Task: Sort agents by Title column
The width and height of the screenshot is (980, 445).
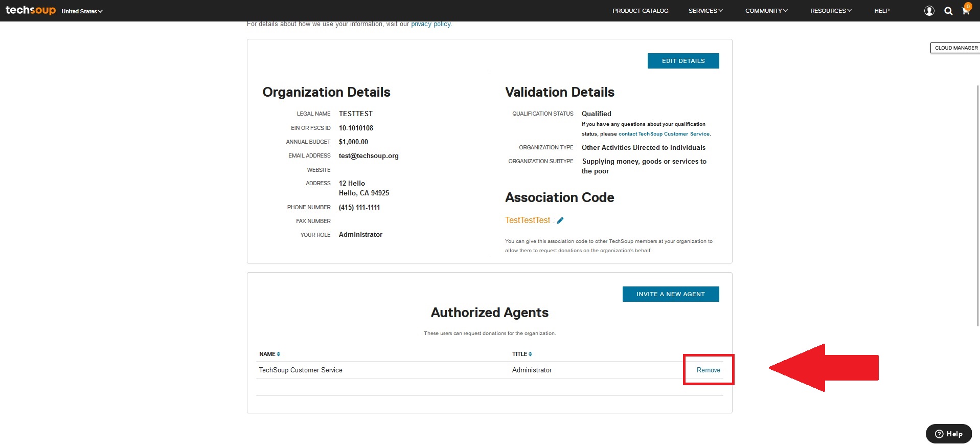Action: [522, 354]
